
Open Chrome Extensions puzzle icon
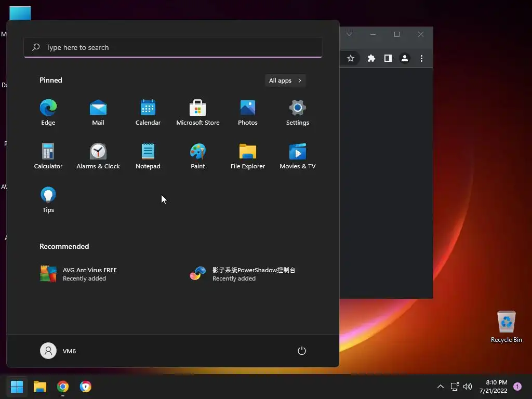click(371, 58)
